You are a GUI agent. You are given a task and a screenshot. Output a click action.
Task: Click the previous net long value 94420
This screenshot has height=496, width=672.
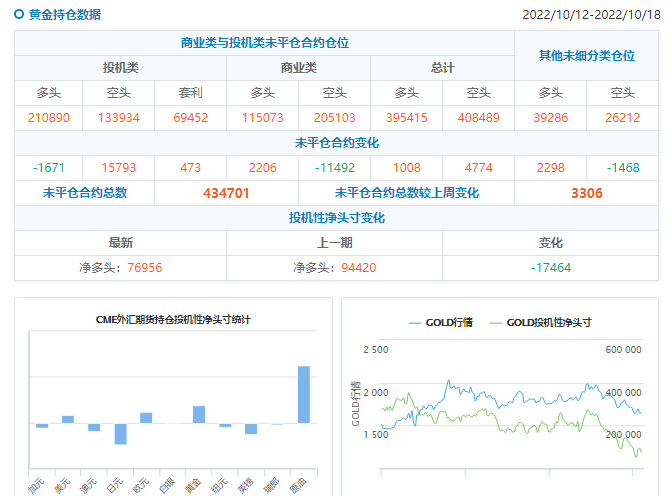pos(358,267)
